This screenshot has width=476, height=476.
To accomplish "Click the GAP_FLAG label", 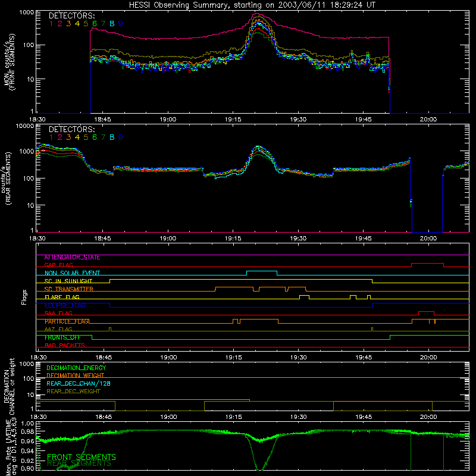I will click(x=59, y=265).
